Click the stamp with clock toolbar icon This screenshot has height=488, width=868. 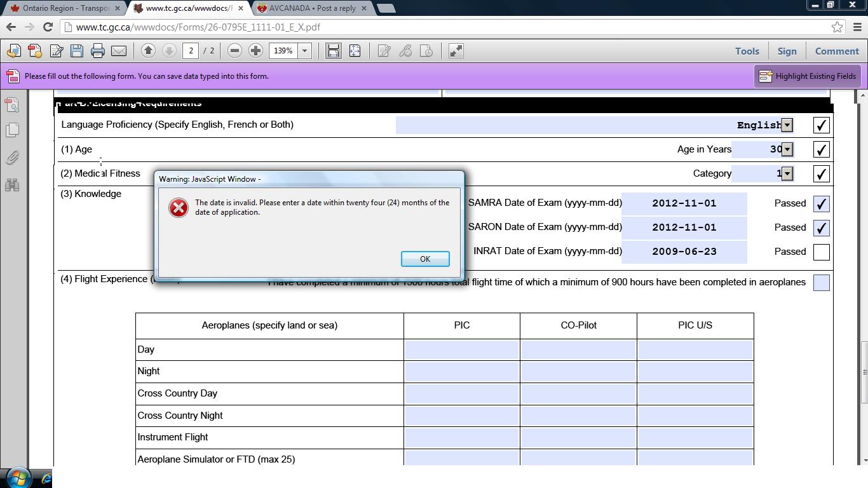click(x=426, y=51)
